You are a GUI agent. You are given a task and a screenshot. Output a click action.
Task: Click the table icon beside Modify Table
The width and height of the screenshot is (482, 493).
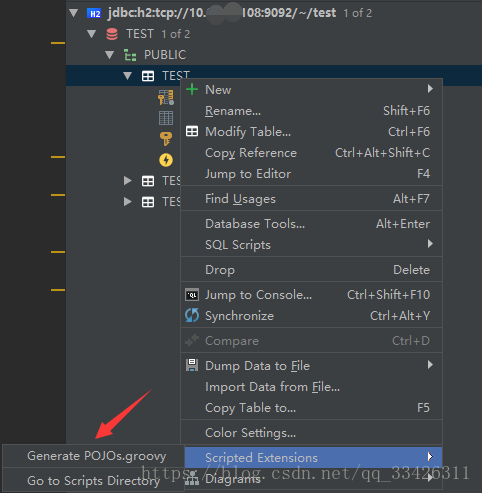(192, 131)
